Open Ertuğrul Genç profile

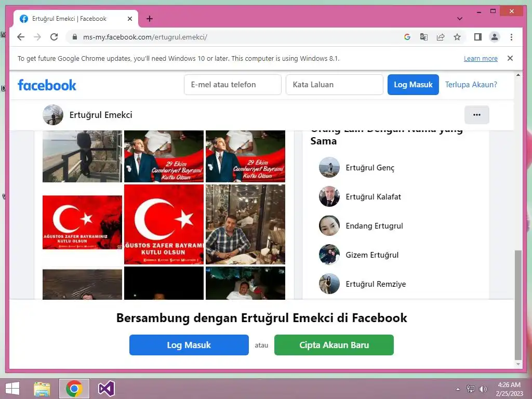click(x=370, y=168)
